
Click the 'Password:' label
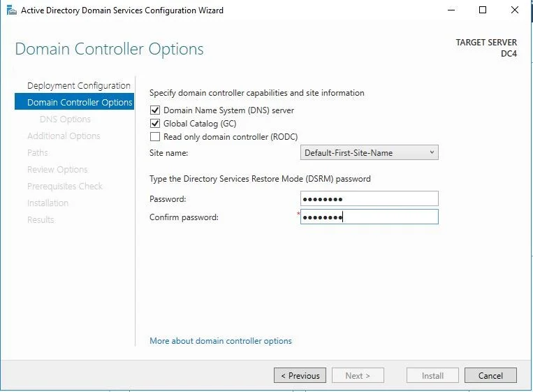click(x=168, y=199)
